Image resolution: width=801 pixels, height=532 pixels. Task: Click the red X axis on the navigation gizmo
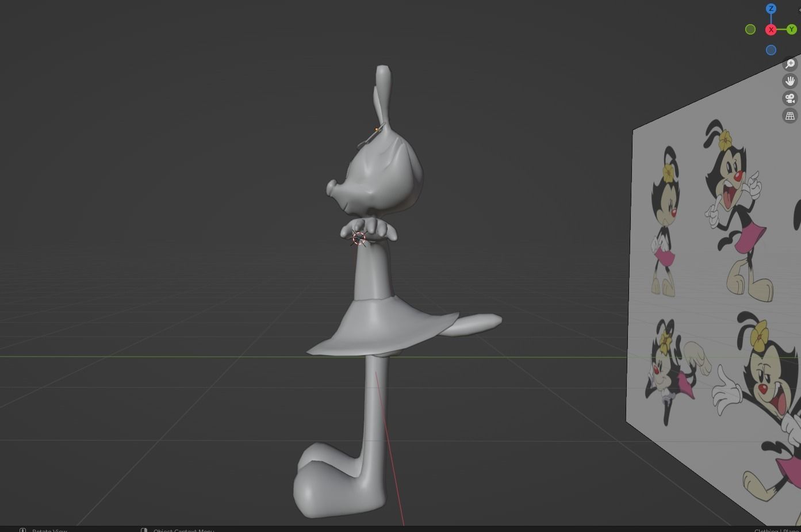771,29
